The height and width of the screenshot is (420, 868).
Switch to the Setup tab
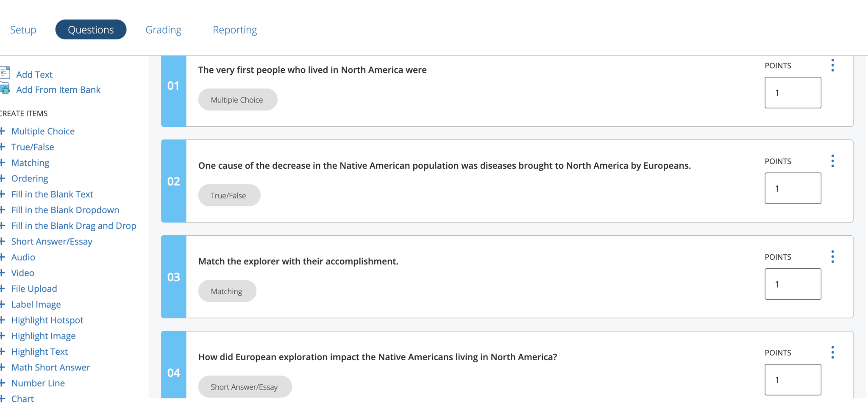click(23, 30)
